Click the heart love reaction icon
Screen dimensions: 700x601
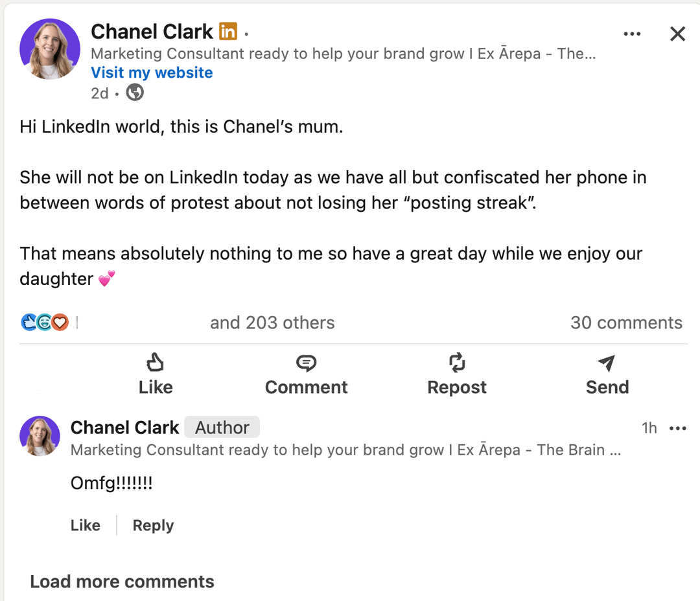click(60, 322)
